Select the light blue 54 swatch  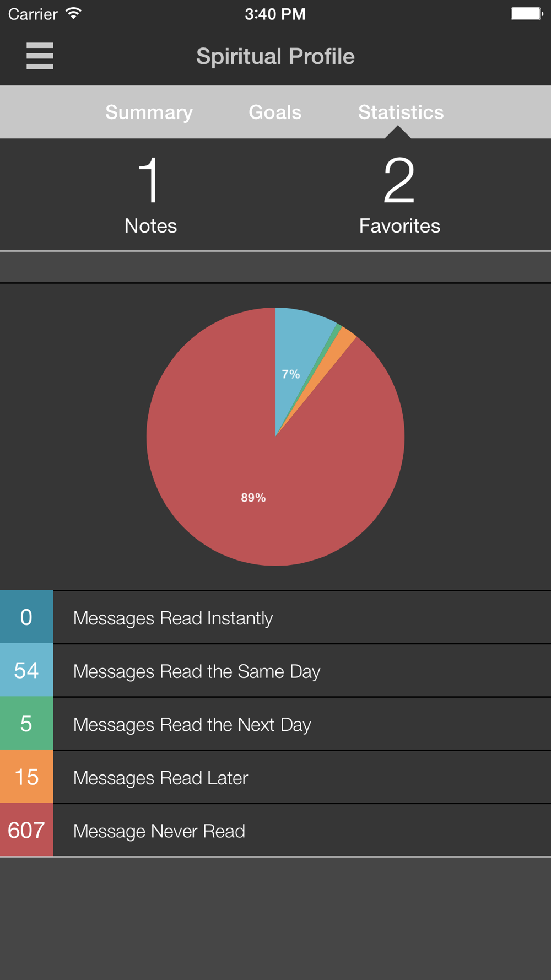coord(26,670)
